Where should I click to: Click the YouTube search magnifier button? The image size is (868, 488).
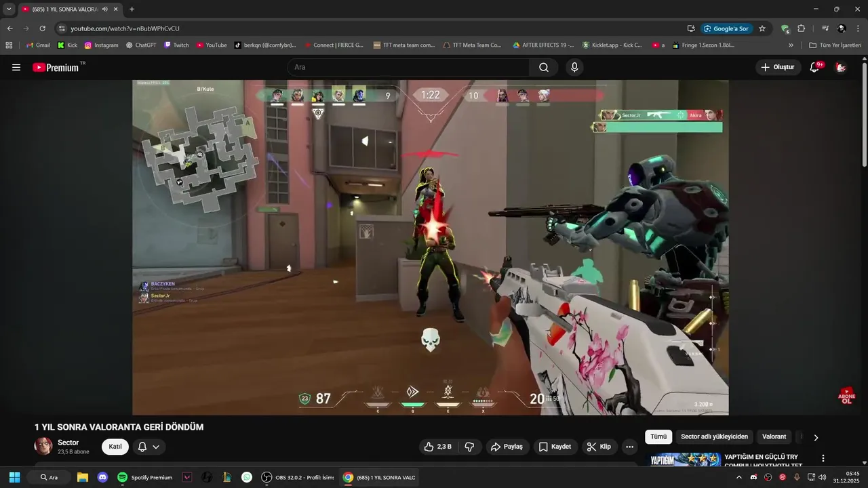point(544,67)
